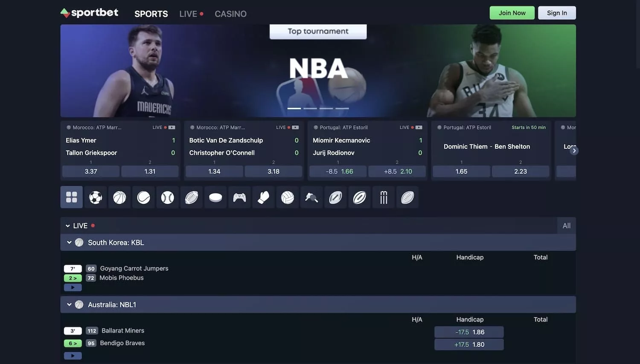Click the Join Now button
Viewport: 640px width, 364px height.
pyautogui.click(x=512, y=13)
